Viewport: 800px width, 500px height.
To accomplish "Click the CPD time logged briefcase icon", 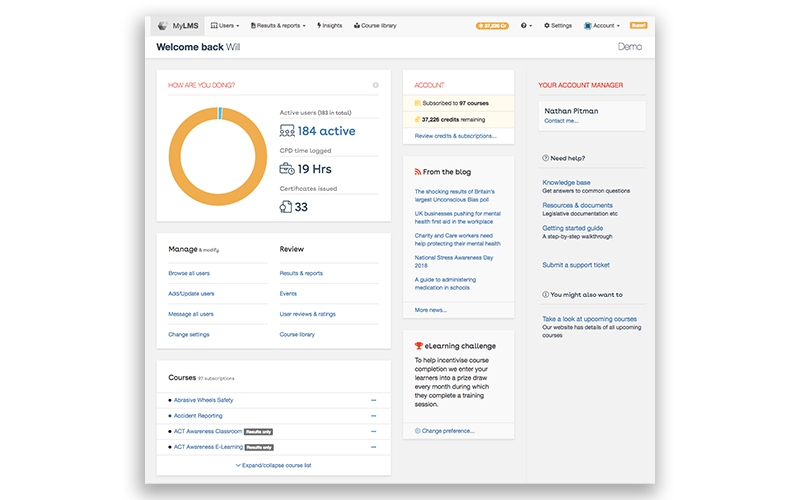I will 287,169.
